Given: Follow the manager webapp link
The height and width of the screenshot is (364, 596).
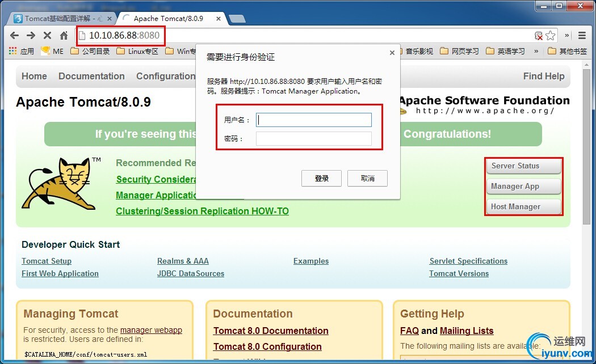Looking at the screenshot, I should point(152,330).
